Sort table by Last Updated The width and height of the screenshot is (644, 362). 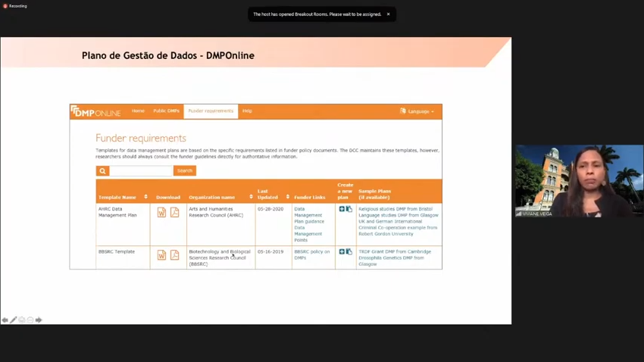pos(287,197)
